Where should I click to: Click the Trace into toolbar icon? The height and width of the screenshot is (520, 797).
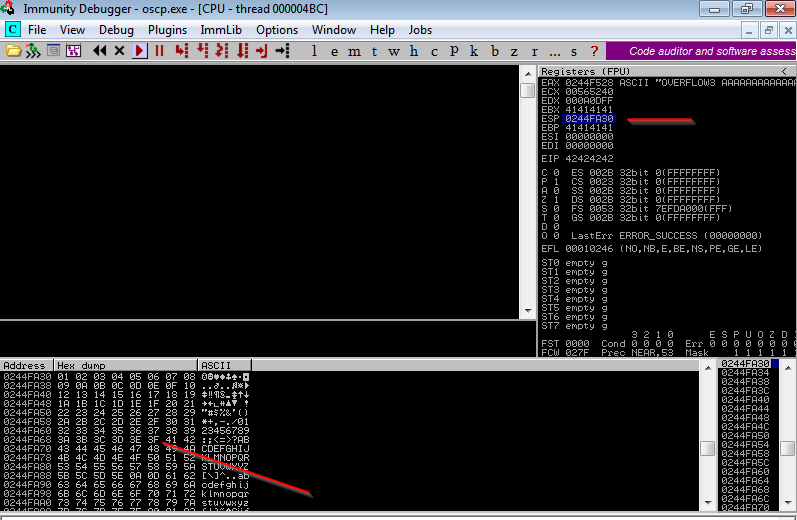tap(222, 51)
